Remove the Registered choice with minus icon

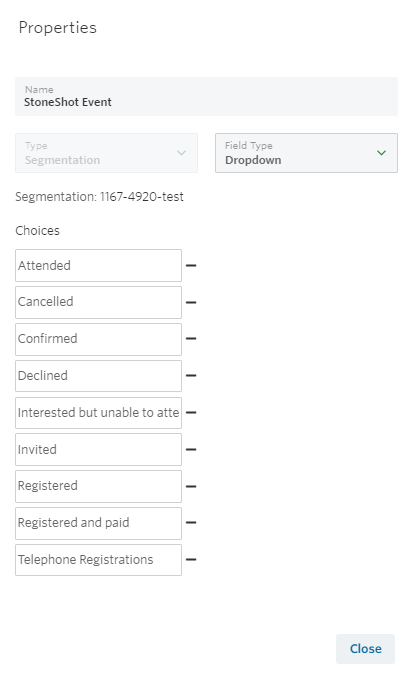click(191, 487)
